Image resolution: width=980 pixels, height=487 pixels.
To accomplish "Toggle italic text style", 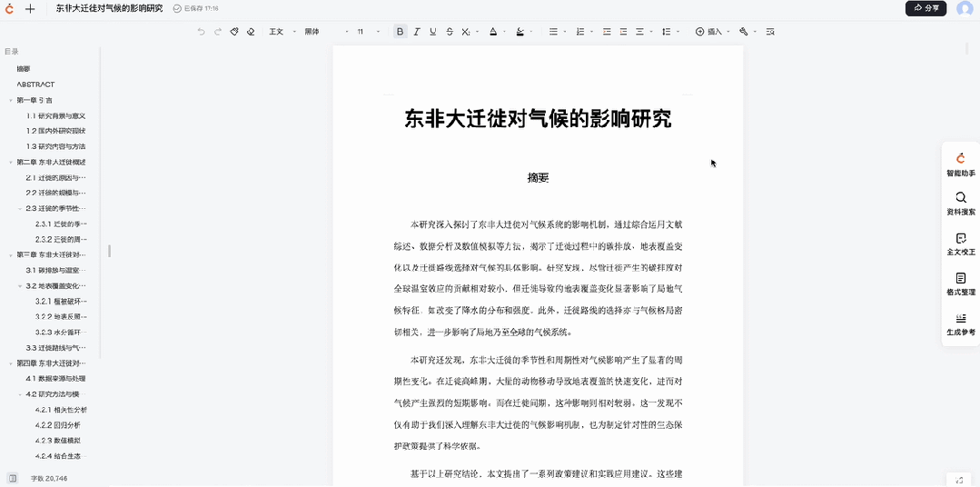I will click(417, 32).
